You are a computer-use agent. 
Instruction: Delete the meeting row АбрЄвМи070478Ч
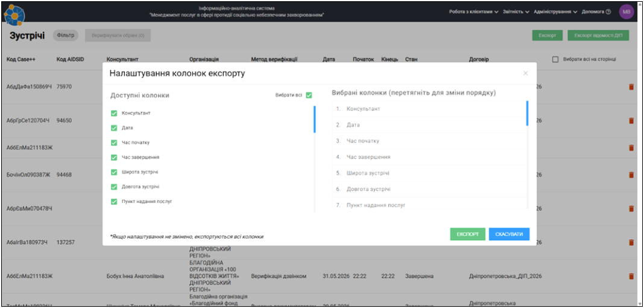pos(631,208)
